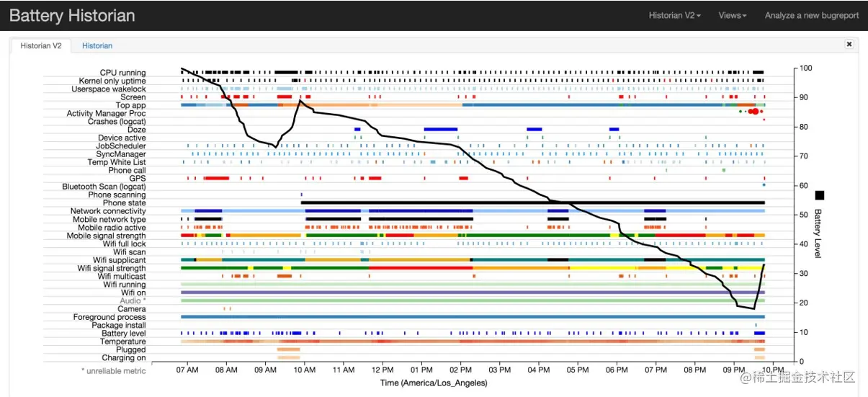
Task: Click the Bluetooth Scan (logcat) label
Action: pos(104,187)
